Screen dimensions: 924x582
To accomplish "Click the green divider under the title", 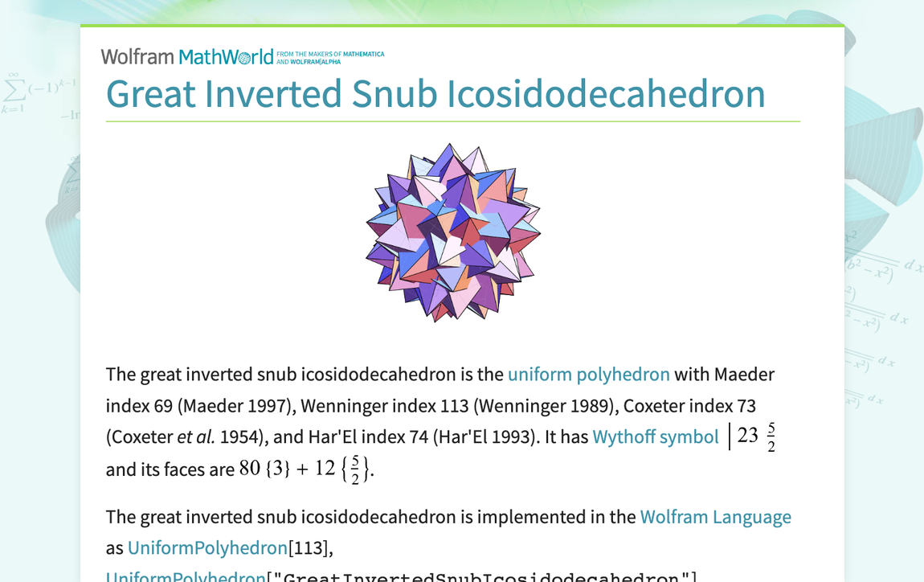I will pyautogui.click(x=452, y=121).
